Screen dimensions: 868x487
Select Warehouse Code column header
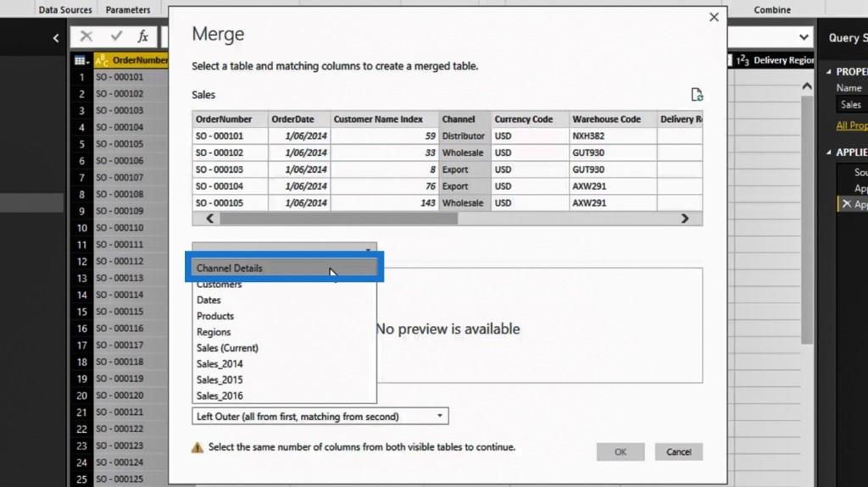[613, 119]
